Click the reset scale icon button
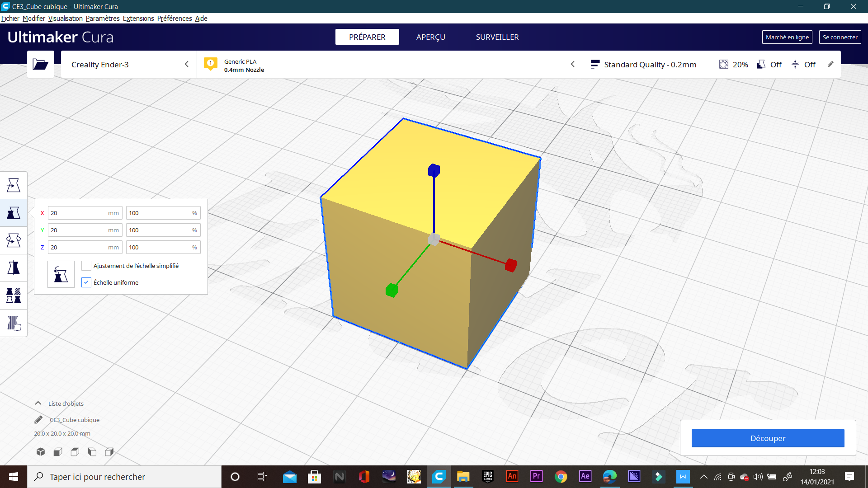 (61, 274)
